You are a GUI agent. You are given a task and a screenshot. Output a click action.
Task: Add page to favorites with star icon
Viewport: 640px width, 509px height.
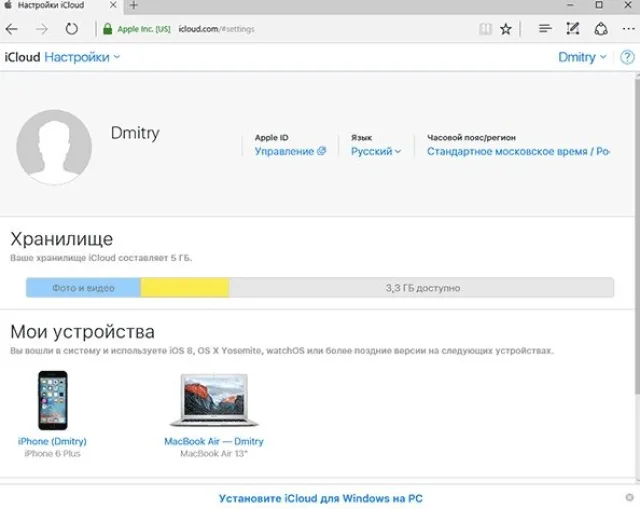[x=506, y=29]
